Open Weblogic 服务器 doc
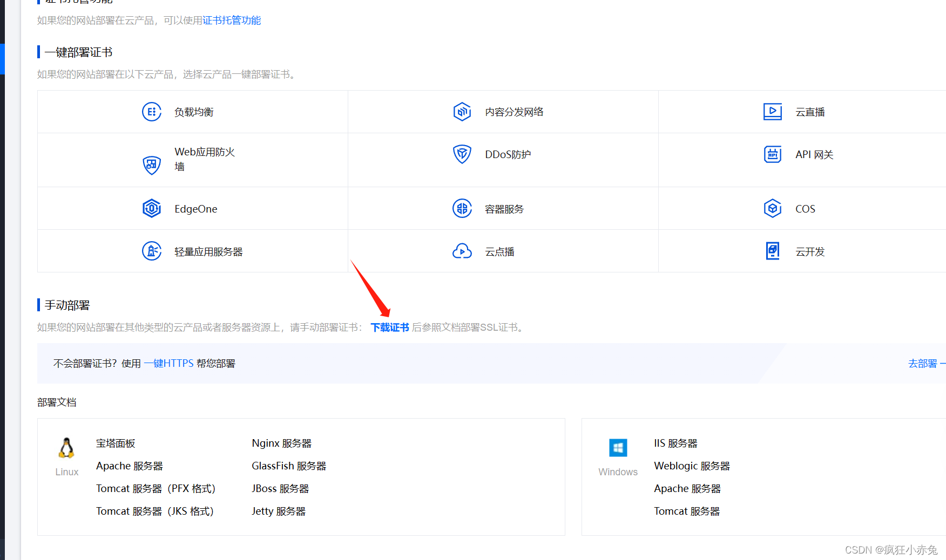The image size is (946, 560). (x=692, y=466)
